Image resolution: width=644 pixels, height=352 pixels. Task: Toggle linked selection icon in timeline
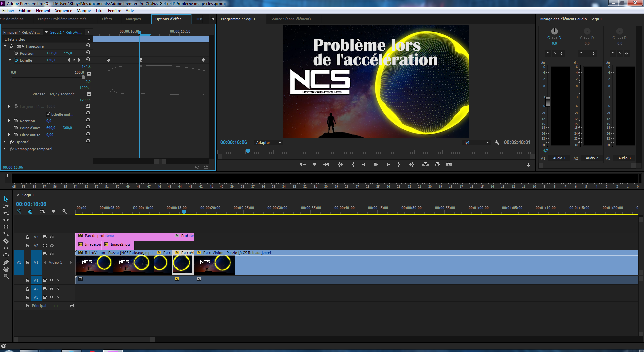tap(42, 212)
